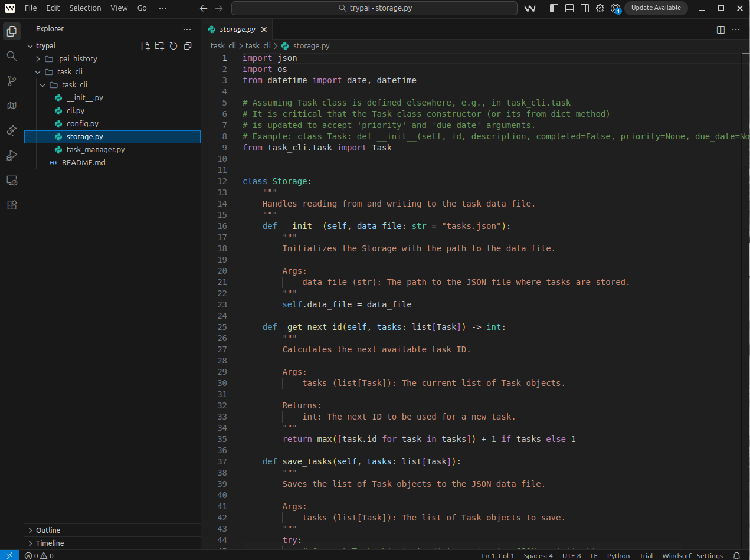Open task_manager.py in the file tree
Viewport: 750px width, 560px height.
(95, 150)
